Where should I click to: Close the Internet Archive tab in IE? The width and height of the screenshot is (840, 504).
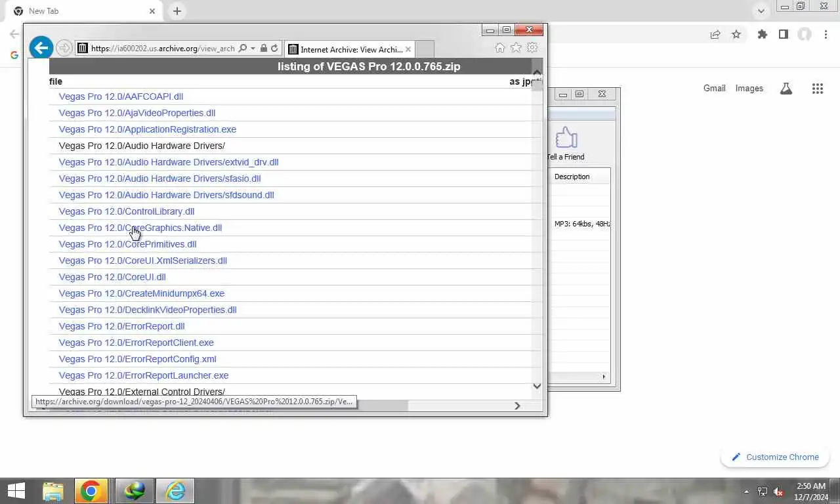(x=408, y=49)
